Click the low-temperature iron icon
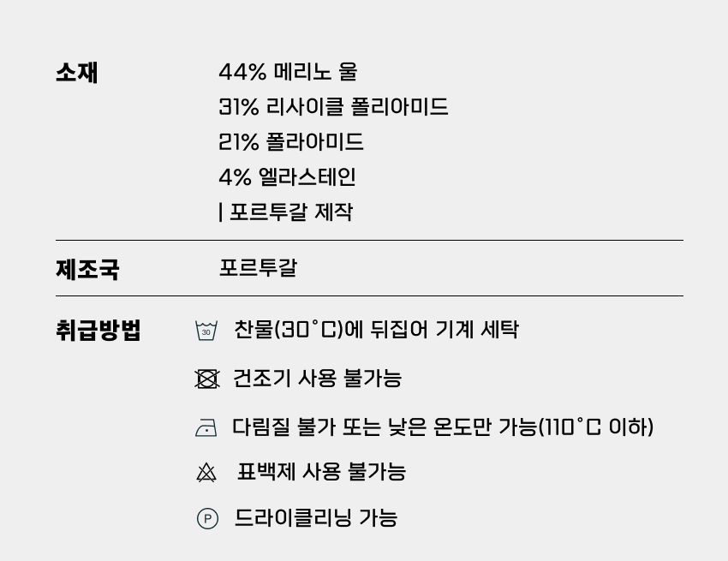Screen dimensions: 728x561 point(206,427)
